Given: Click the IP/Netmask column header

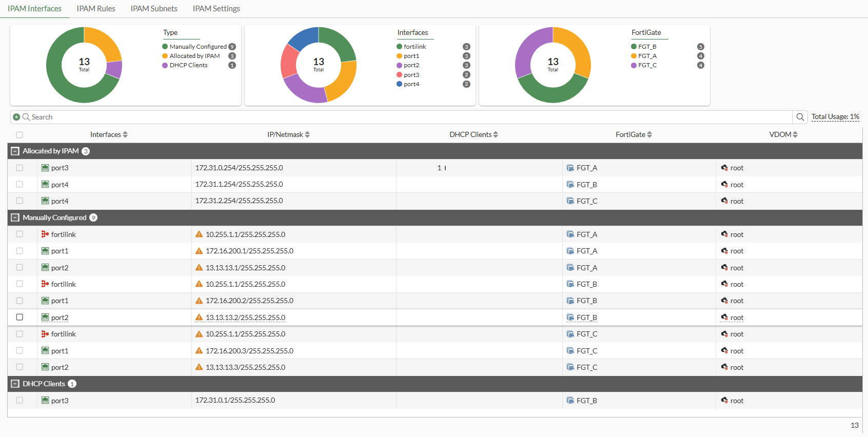Looking at the screenshot, I should 285,135.
